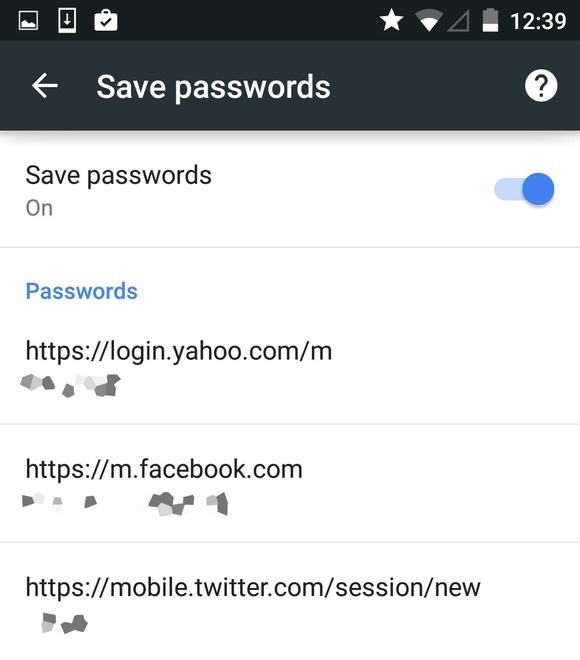Tap the Save passwords setting label

tap(118, 176)
